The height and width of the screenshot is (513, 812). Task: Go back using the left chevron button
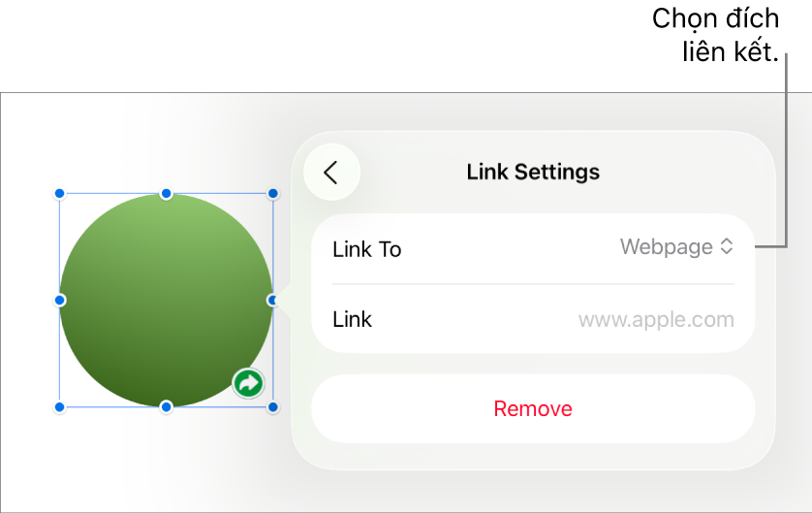tap(331, 172)
